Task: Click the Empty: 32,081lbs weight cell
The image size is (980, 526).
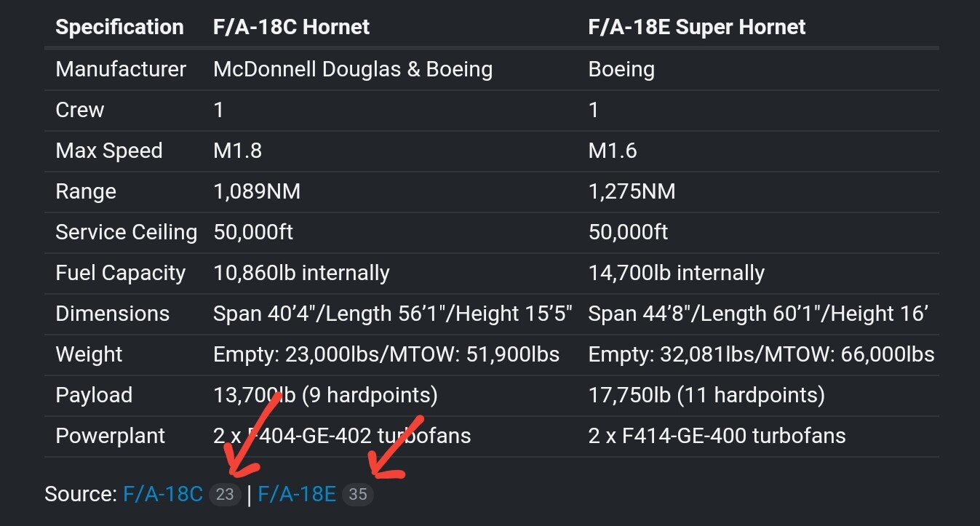Action: [x=761, y=354]
